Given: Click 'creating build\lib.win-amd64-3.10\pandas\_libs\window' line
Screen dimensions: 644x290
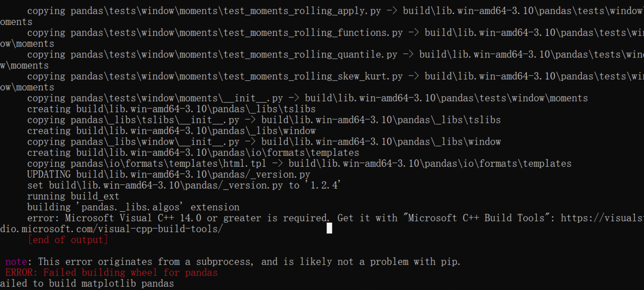Looking at the screenshot, I should click(171, 131).
